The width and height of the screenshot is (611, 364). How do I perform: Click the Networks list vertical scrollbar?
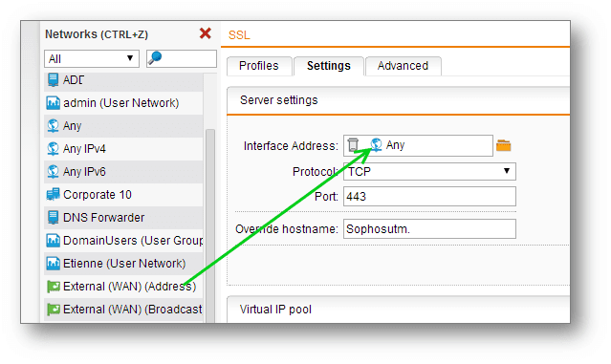210,225
